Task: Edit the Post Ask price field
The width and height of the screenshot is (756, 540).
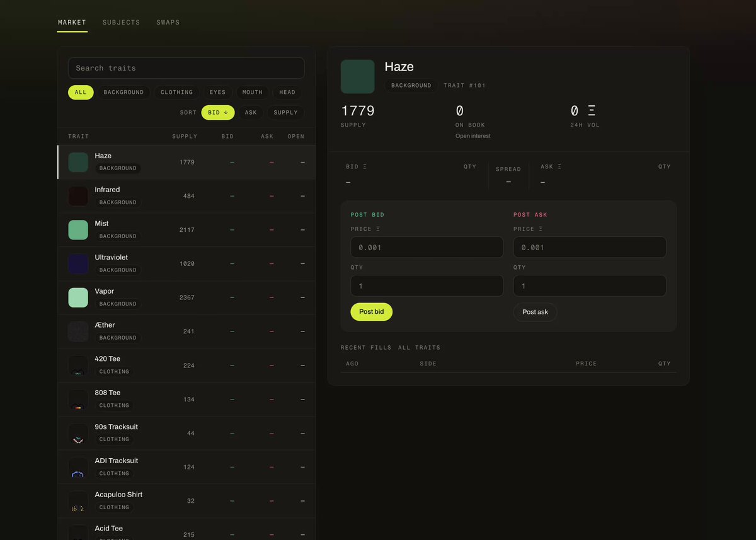Action: [590, 248]
